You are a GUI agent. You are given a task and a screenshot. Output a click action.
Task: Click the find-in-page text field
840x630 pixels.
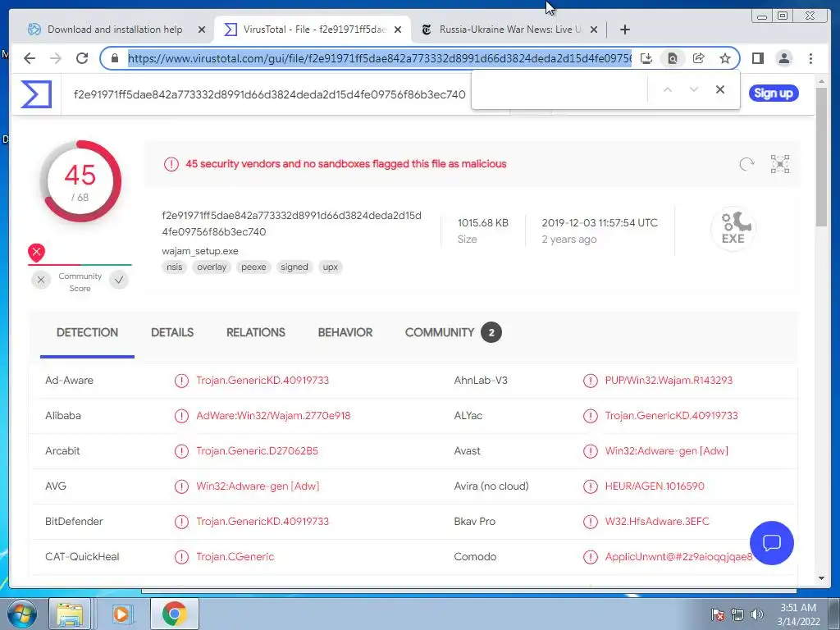click(560, 89)
